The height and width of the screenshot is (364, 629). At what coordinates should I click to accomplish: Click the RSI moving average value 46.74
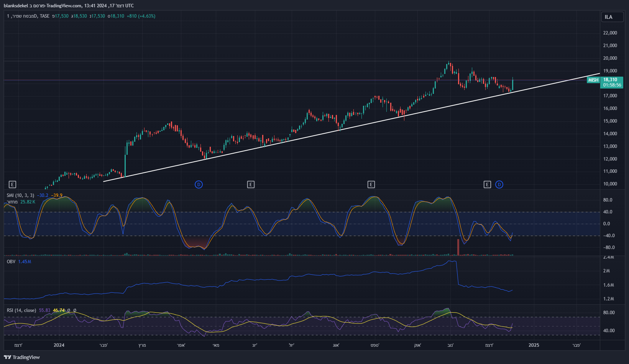point(59,310)
